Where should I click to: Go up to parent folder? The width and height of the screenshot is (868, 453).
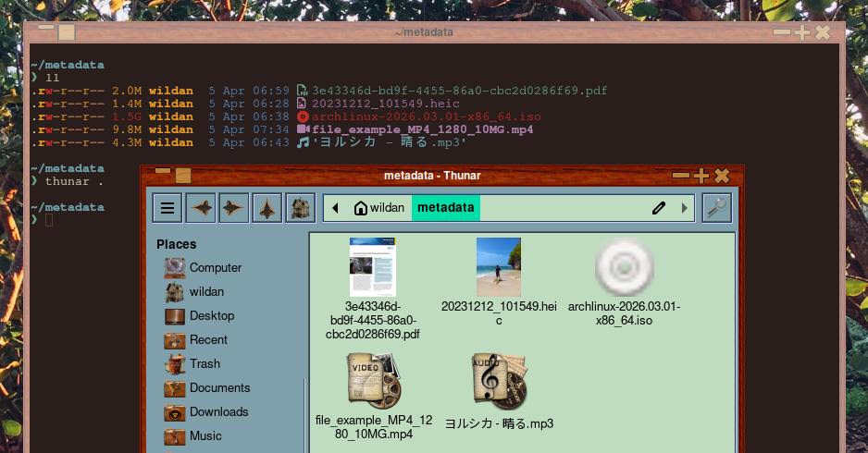point(267,208)
